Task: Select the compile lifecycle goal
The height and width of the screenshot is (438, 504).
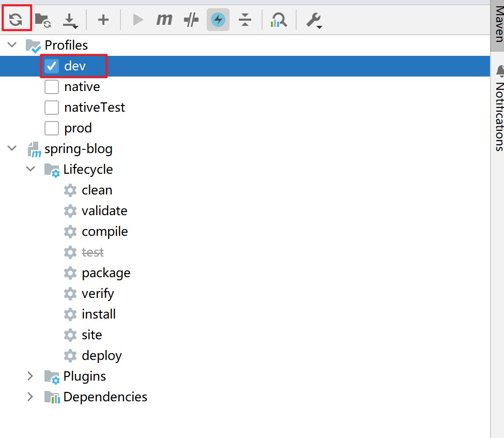Action: coord(105,232)
